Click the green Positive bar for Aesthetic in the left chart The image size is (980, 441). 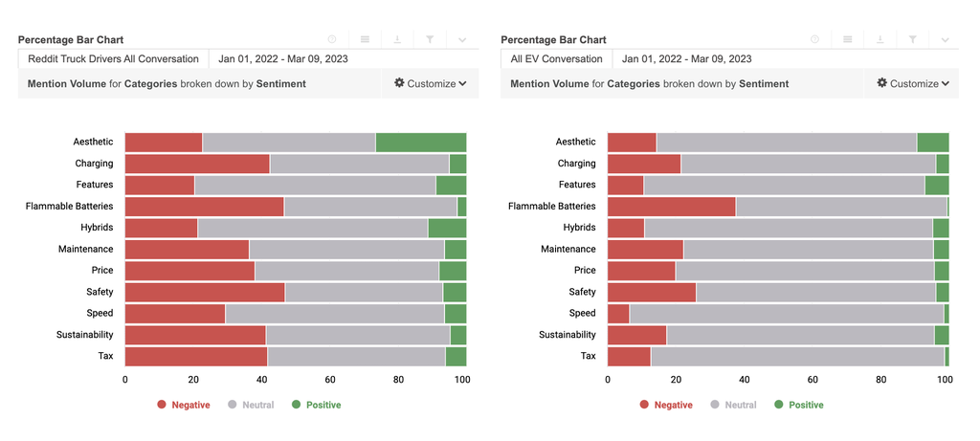420,143
